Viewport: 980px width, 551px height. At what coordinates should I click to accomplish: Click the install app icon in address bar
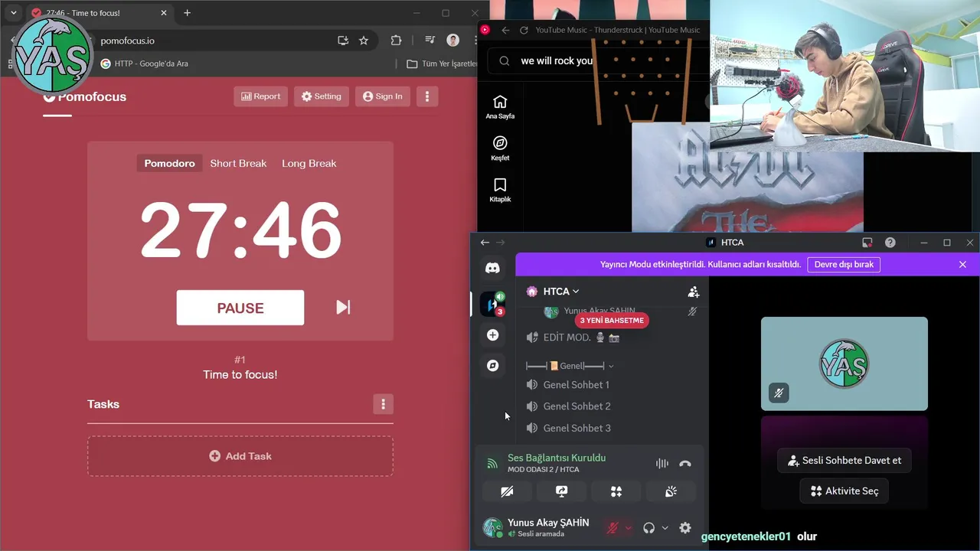click(343, 41)
